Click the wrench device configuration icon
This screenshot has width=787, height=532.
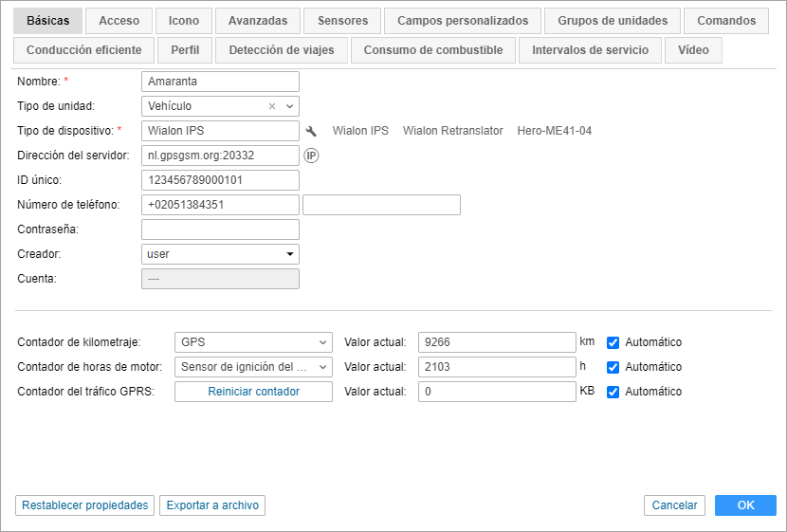pos(310,131)
